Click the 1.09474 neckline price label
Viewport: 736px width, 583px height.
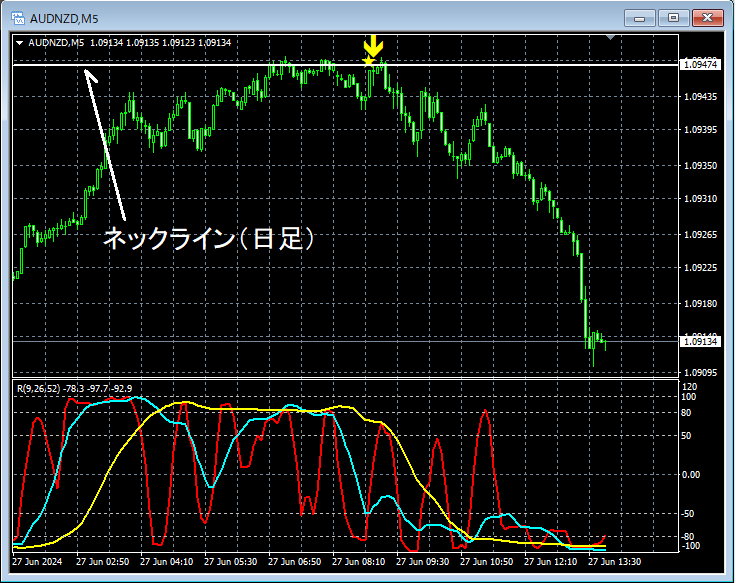700,65
